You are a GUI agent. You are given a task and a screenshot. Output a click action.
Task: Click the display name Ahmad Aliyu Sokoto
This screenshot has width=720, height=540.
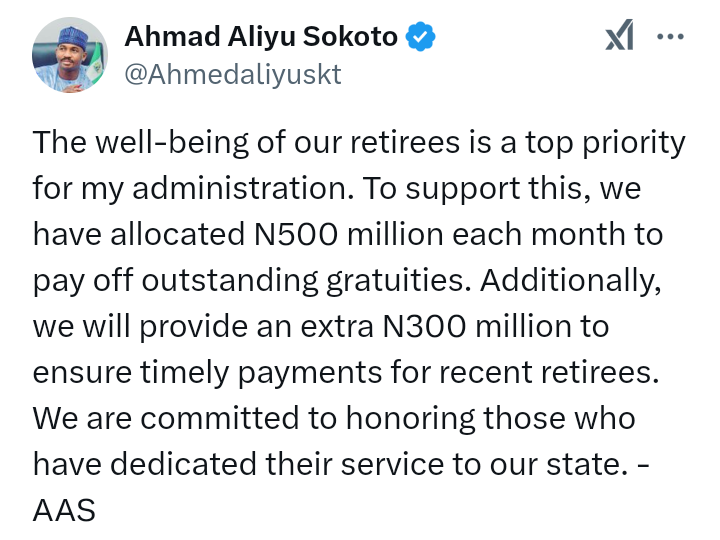point(261,38)
